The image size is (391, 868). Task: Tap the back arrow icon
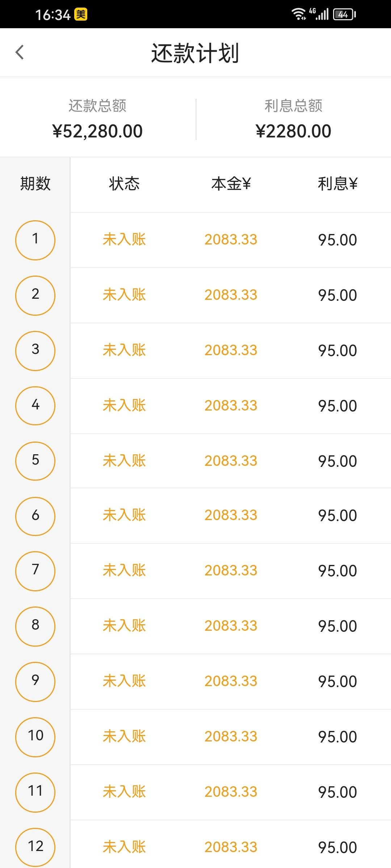click(20, 52)
